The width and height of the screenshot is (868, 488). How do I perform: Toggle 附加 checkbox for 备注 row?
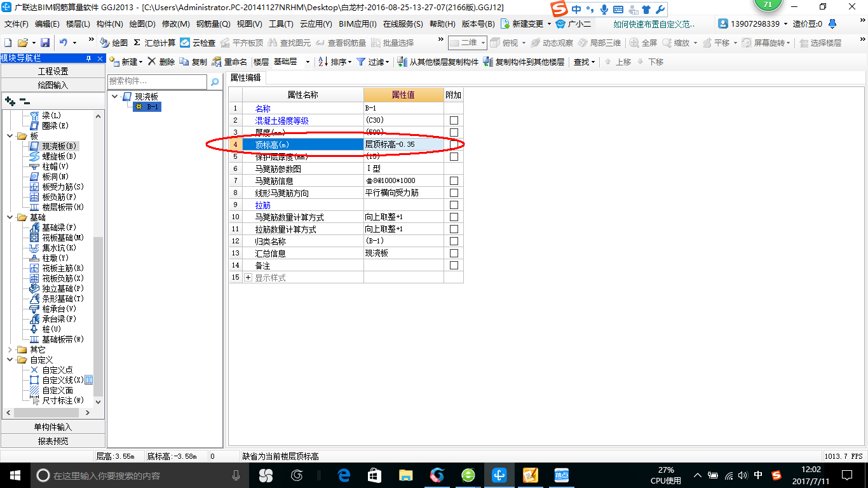click(454, 266)
